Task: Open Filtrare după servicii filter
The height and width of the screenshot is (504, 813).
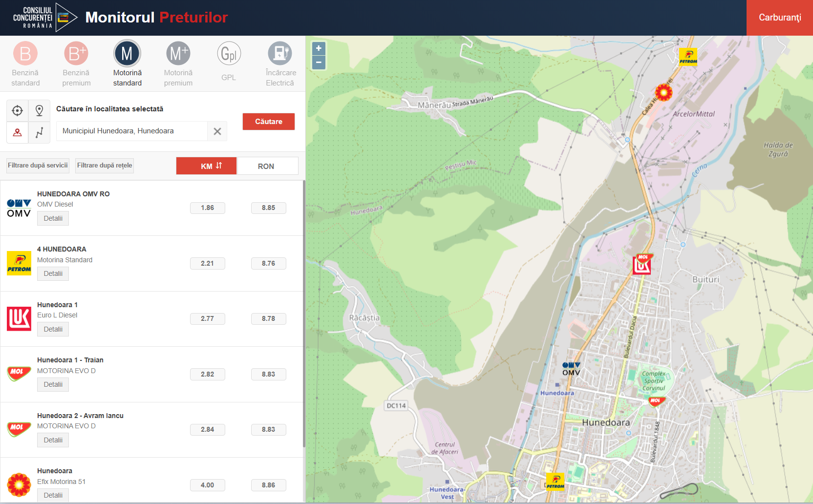Action: coord(38,166)
